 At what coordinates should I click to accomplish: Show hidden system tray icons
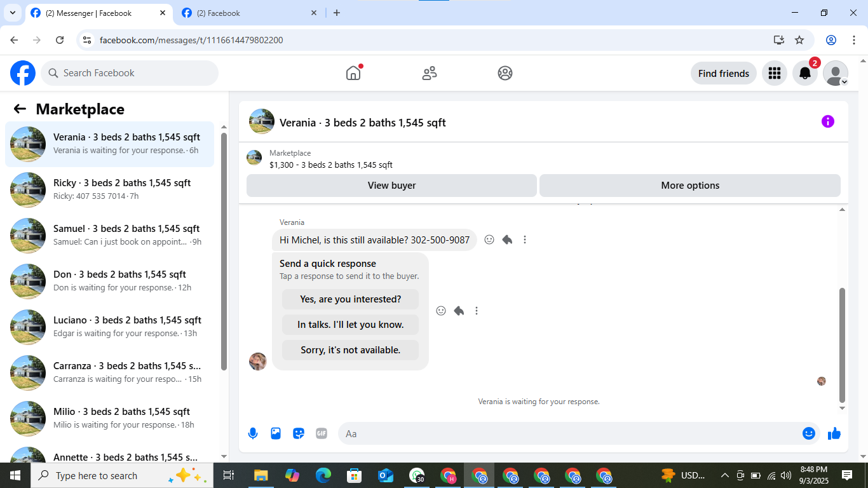coord(724,475)
